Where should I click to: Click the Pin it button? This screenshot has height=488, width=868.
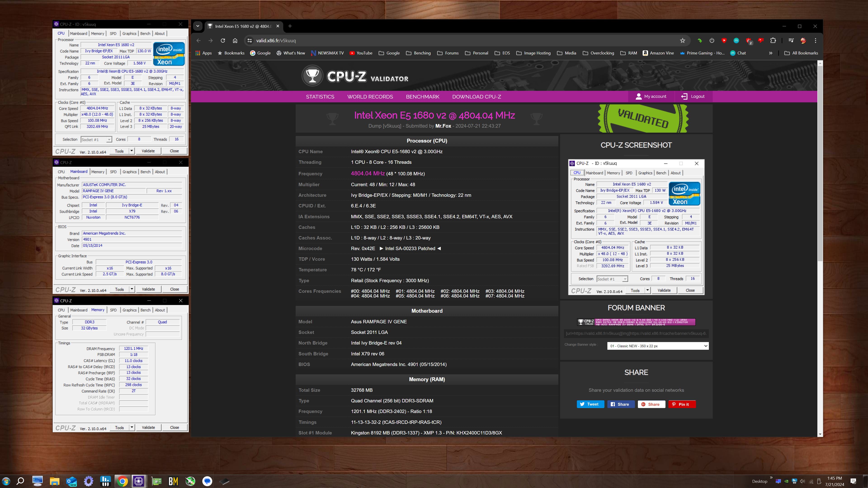pos(682,404)
